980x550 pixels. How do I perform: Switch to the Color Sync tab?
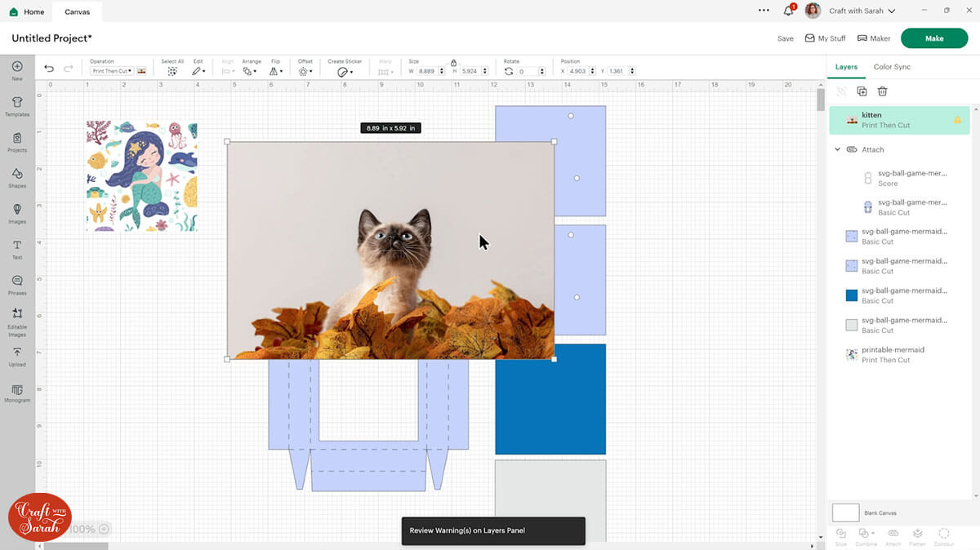pyautogui.click(x=892, y=67)
